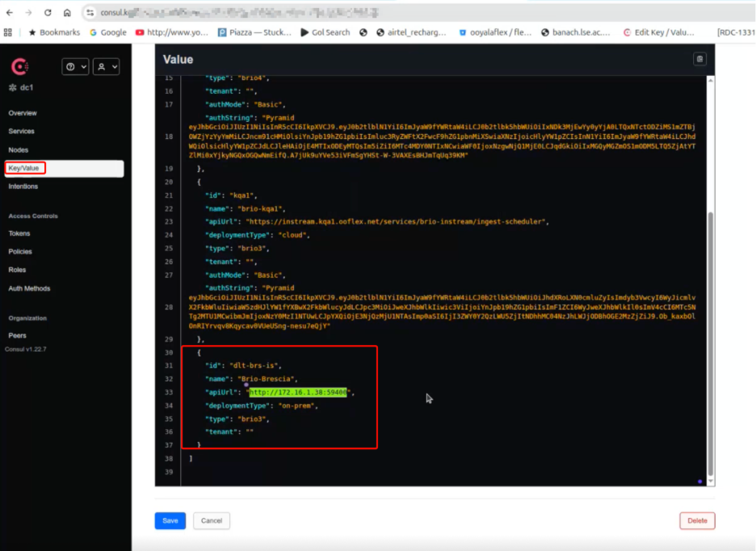Image resolution: width=756 pixels, height=551 pixels.
Task: Open Intentions in sidebar
Action: point(23,187)
